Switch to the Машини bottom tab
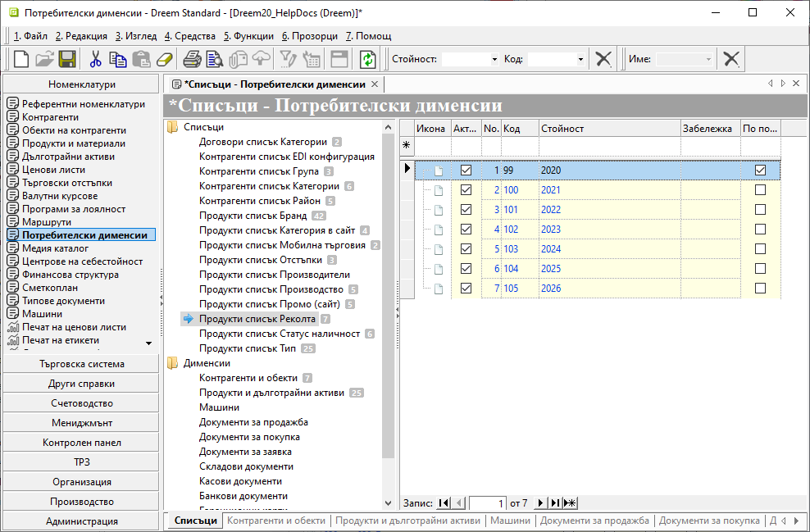The width and height of the screenshot is (810, 532). click(x=510, y=521)
